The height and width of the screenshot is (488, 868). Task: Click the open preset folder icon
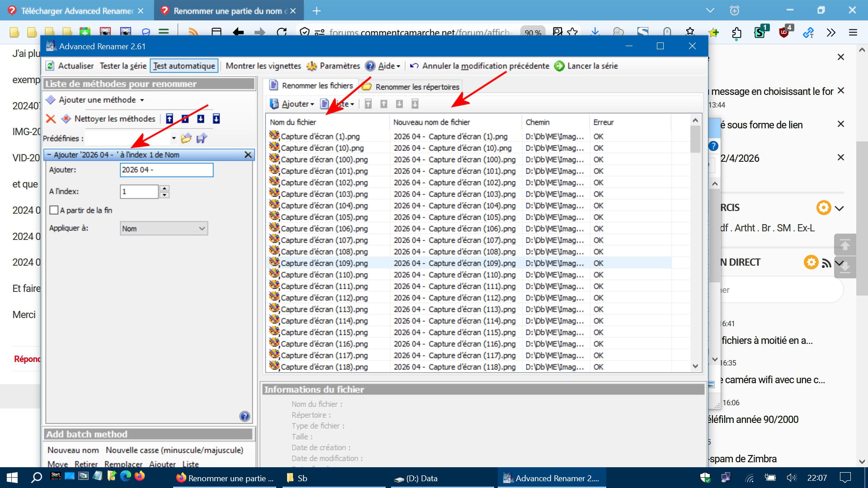point(186,138)
